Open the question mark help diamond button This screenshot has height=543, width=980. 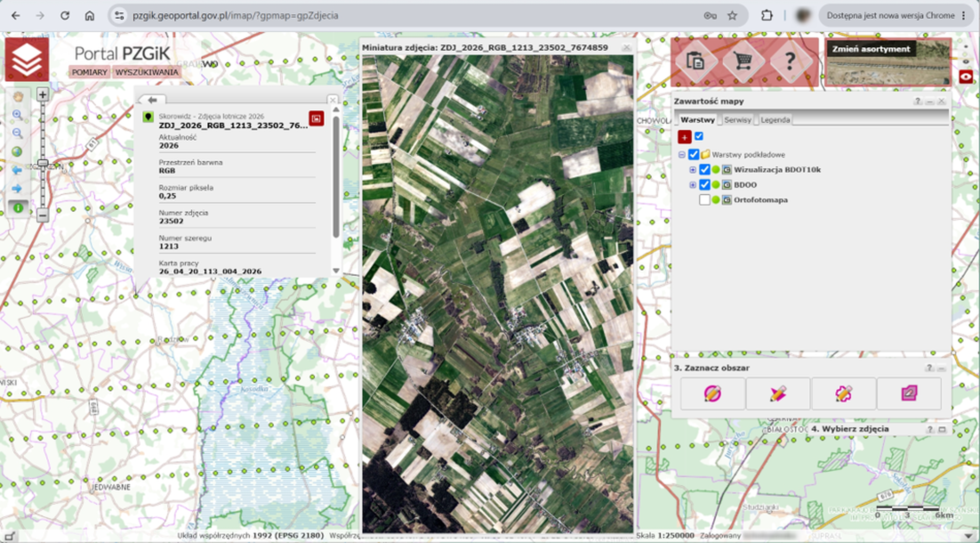[790, 61]
